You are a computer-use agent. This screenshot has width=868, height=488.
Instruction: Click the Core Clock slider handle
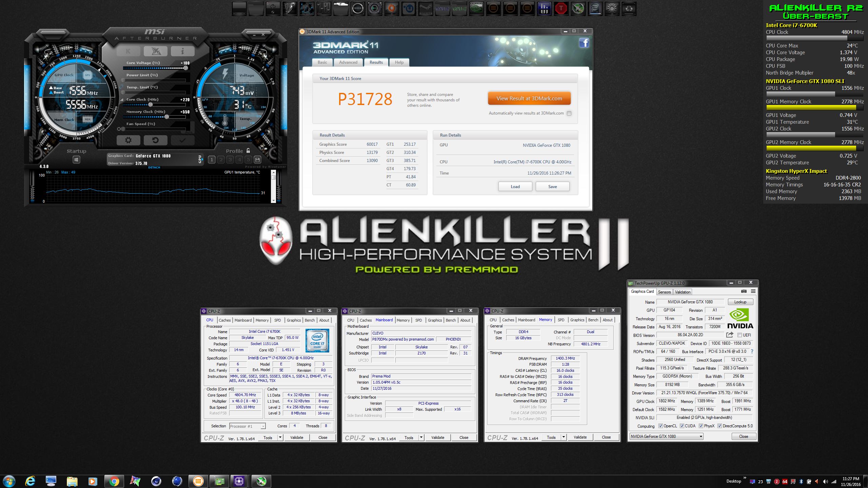click(150, 104)
